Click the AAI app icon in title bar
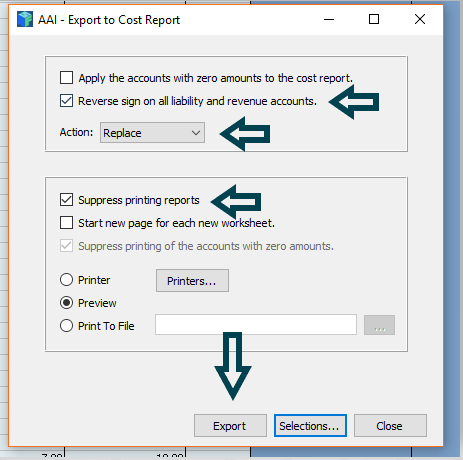This screenshot has width=463, height=460. point(25,19)
